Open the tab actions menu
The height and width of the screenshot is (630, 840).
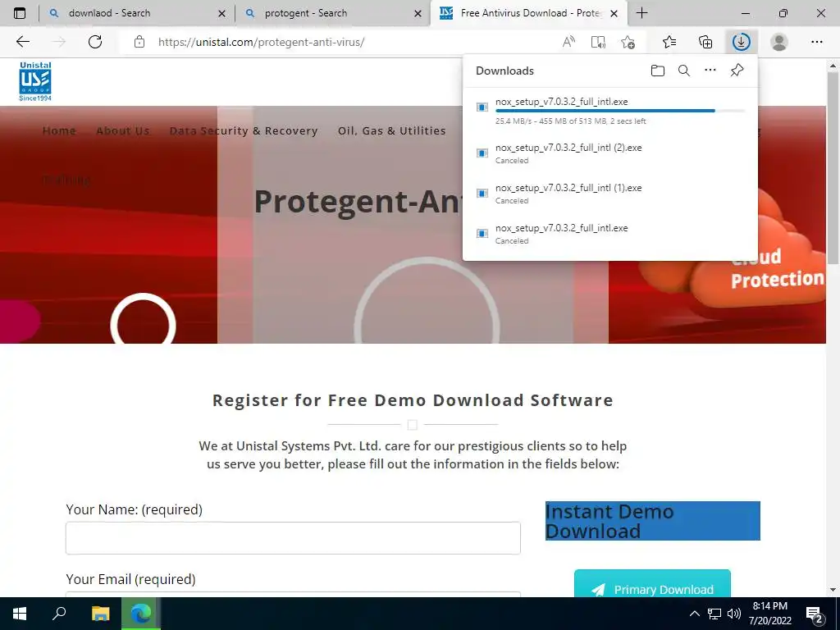pyautogui.click(x=20, y=13)
